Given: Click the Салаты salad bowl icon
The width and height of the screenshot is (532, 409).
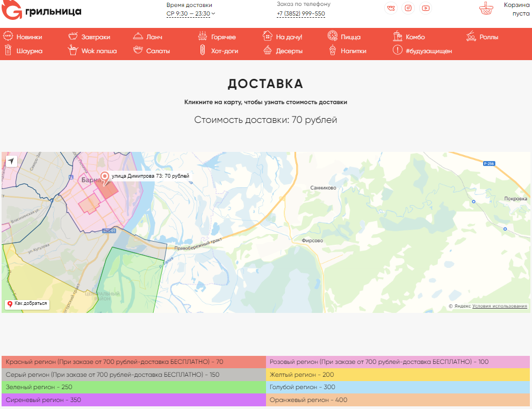Looking at the screenshot, I should point(138,50).
